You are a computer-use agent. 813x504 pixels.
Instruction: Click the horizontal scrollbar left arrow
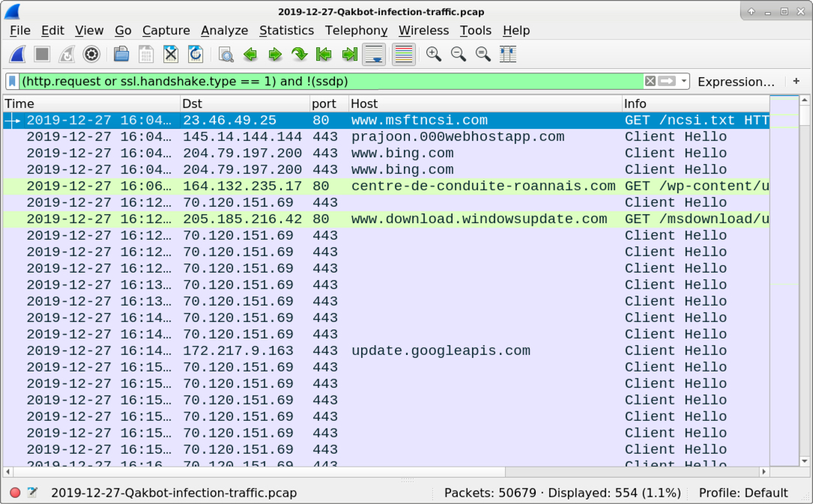click(x=7, y=472)
